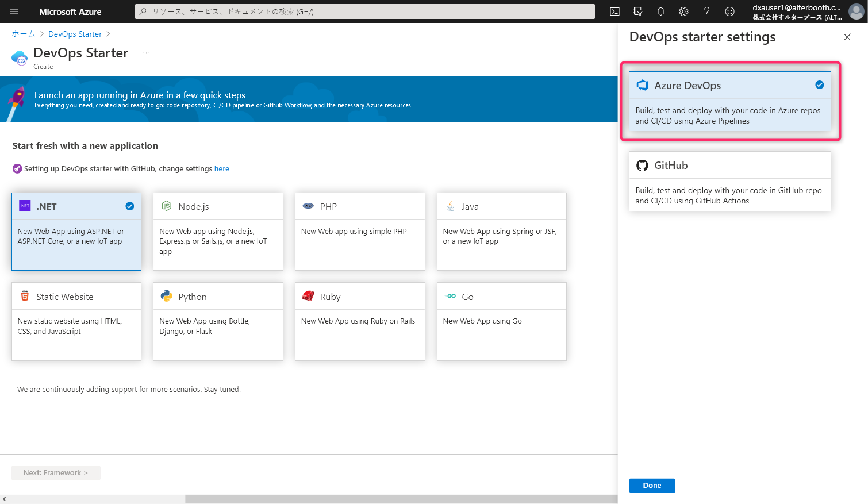Click the Next: Framework button

point(56,472)
